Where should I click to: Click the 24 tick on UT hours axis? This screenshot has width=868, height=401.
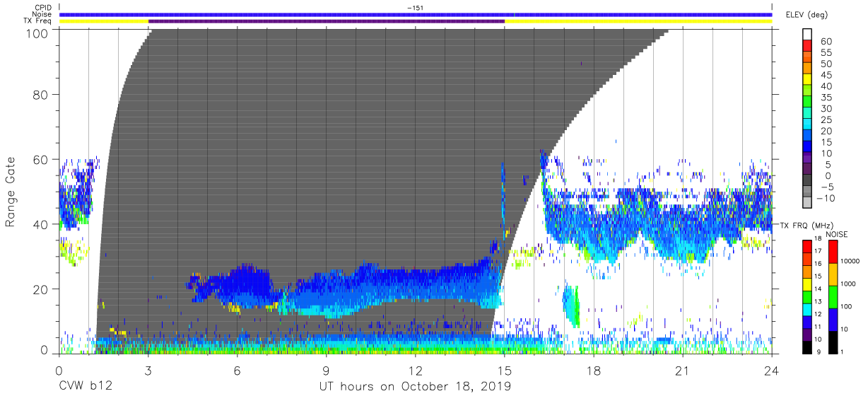(772, 369)
